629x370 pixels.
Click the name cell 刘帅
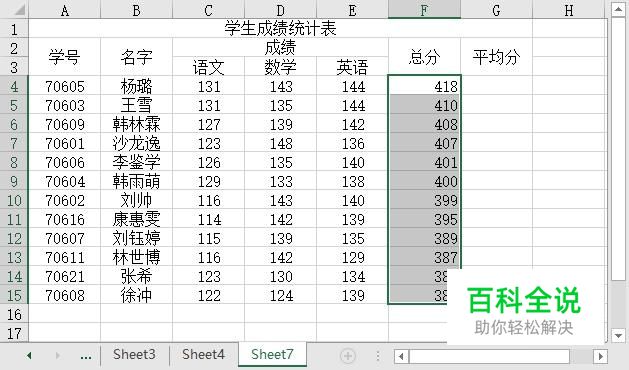pos(136,200)
